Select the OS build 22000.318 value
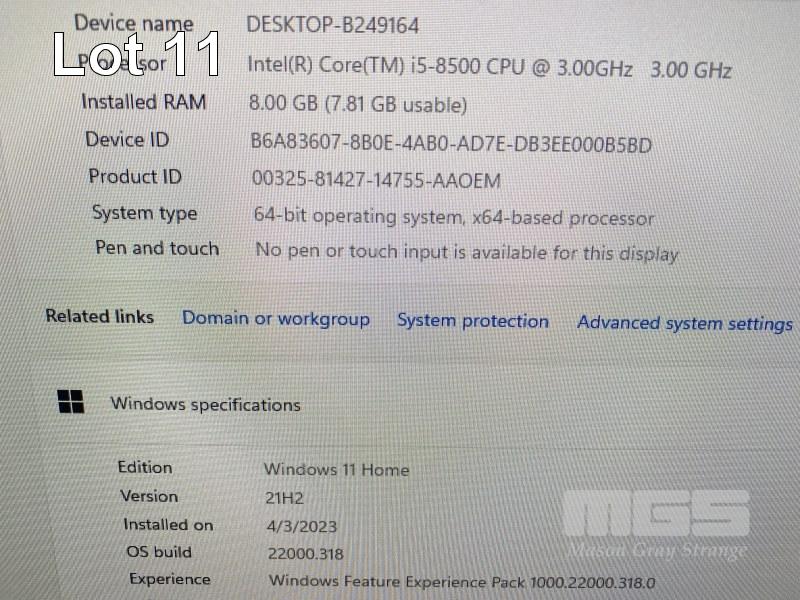Viewport: 800px width, 600px height. (306, 554)
